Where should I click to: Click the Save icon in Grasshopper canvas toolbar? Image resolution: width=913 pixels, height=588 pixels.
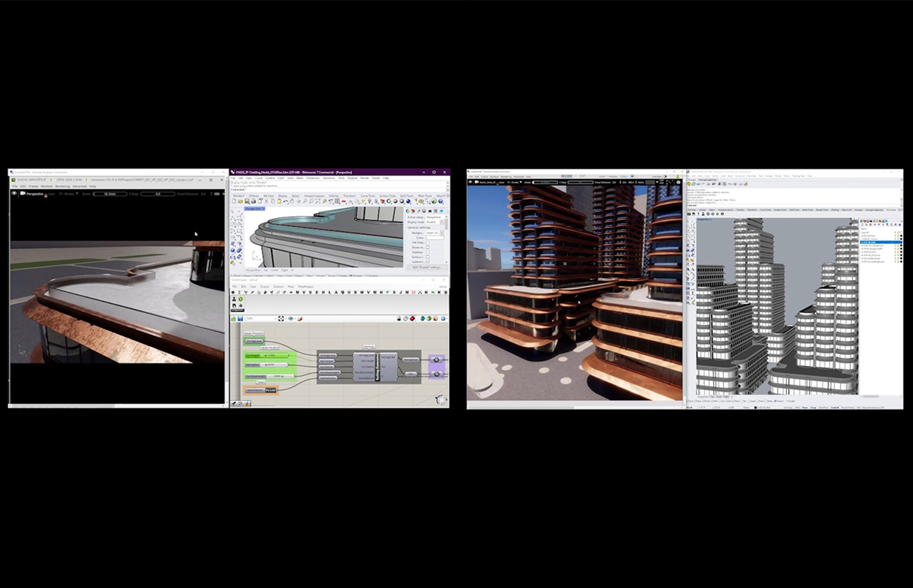click(240, 319)
